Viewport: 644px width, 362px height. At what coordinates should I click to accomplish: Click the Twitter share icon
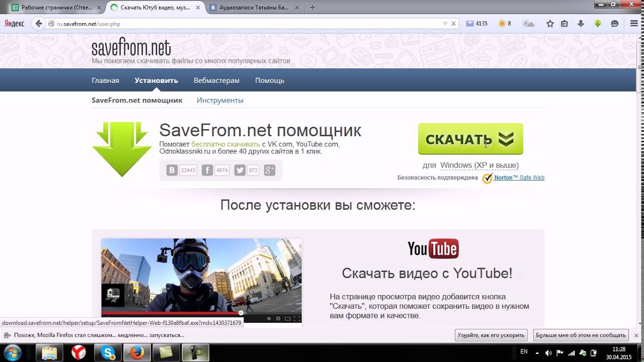240,170
